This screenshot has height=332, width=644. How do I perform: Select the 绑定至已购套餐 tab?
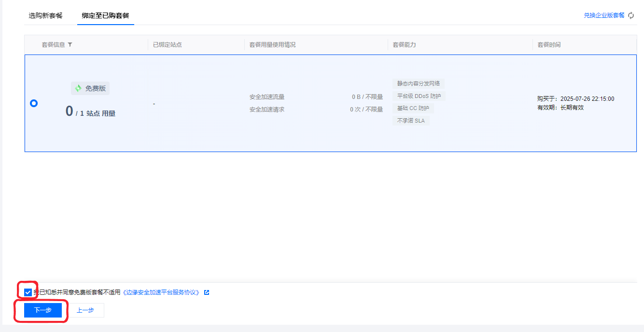(x=105, y=15)
